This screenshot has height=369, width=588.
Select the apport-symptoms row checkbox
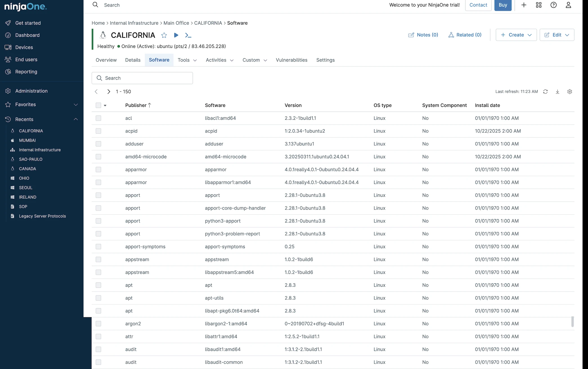[98, 247]
